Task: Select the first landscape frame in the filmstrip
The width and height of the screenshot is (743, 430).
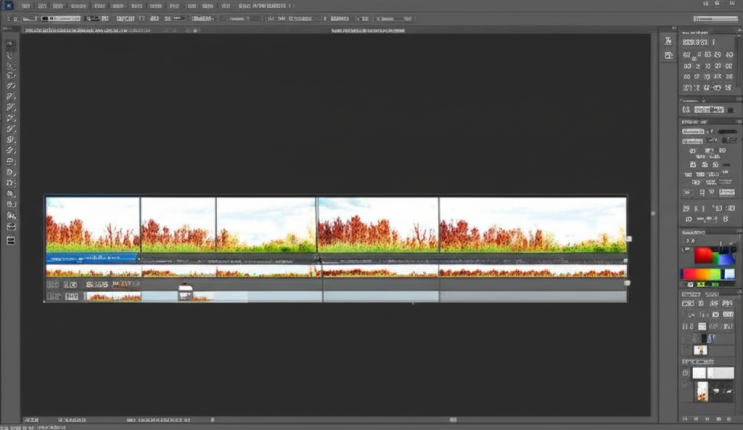Action: 92,224
